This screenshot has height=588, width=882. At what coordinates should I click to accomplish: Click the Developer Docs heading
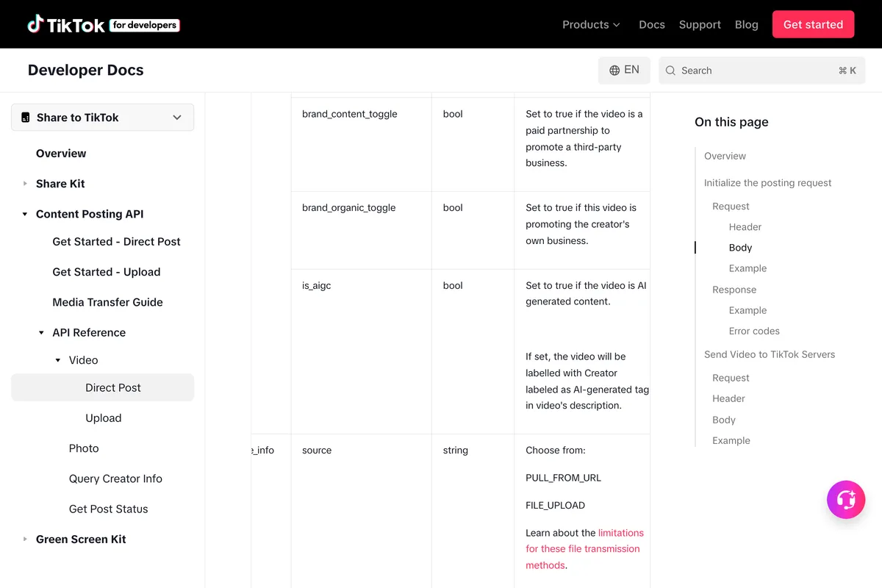point(86,71)
